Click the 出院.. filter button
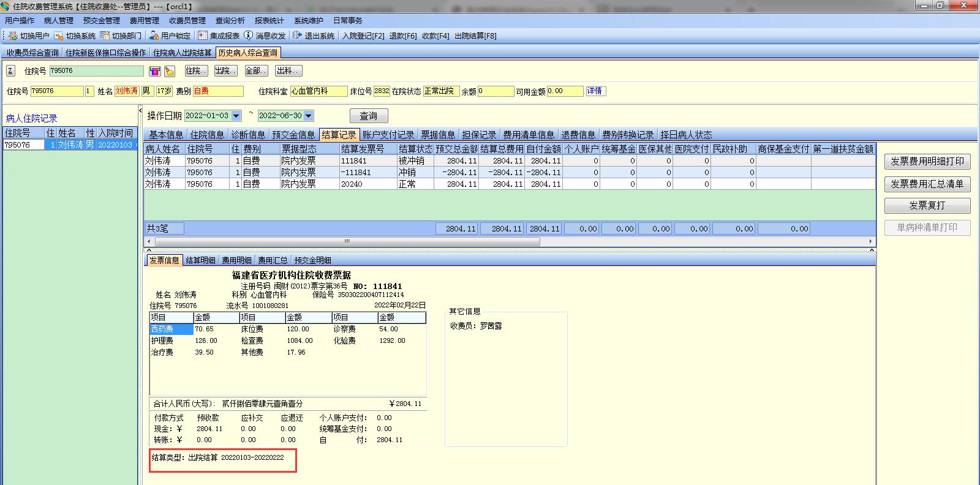The width and height of the screenshot is (980, 485). point(225,71)
